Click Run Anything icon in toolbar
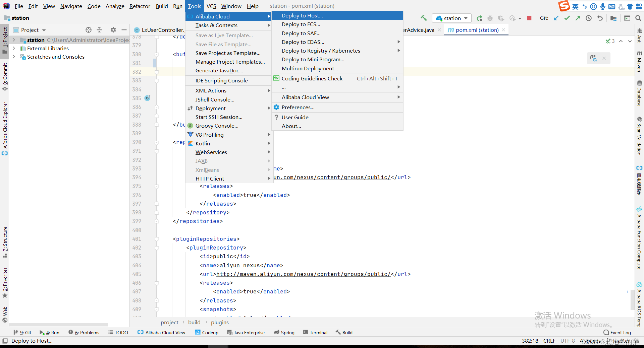Viewport: 644px width, 348px height. point(627,18)
